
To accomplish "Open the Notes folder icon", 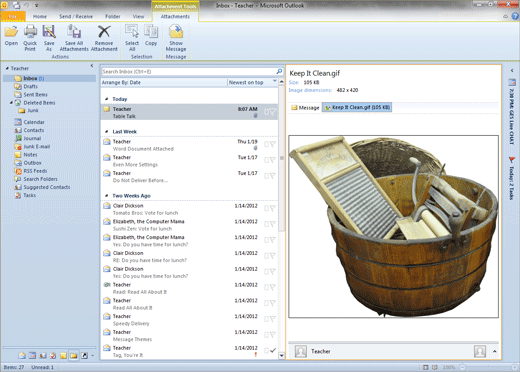I will (x=18, y=155).
